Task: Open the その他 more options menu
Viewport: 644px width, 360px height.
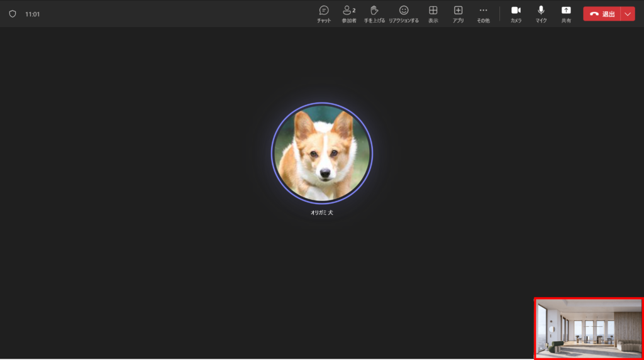Action: pyautogui.click(x=483, y=13)
